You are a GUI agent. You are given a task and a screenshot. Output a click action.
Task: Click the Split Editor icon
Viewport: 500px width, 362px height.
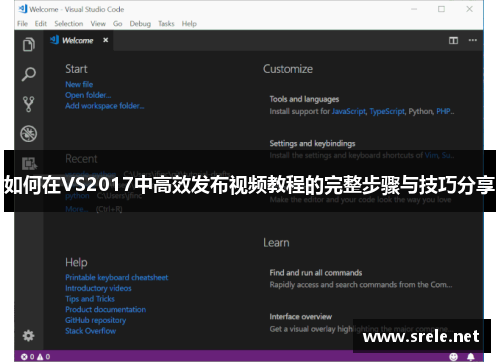pos(453,41)
